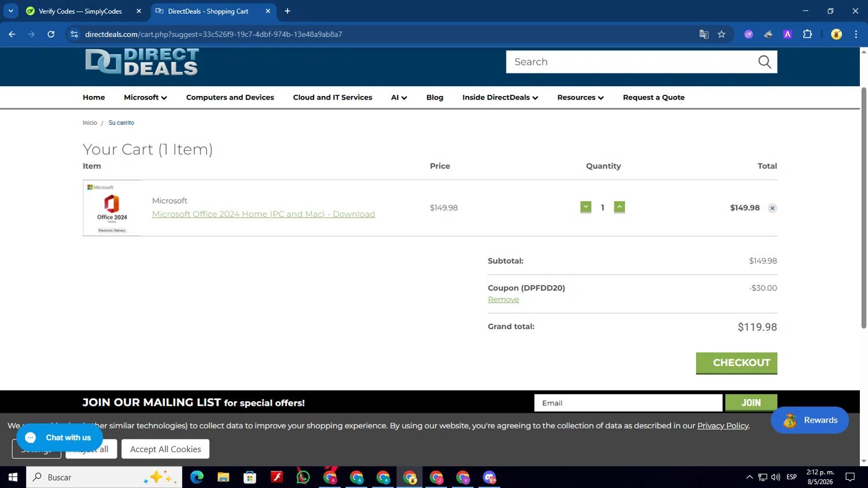Expand Inside DirectDeals menu

click(500, 97)
